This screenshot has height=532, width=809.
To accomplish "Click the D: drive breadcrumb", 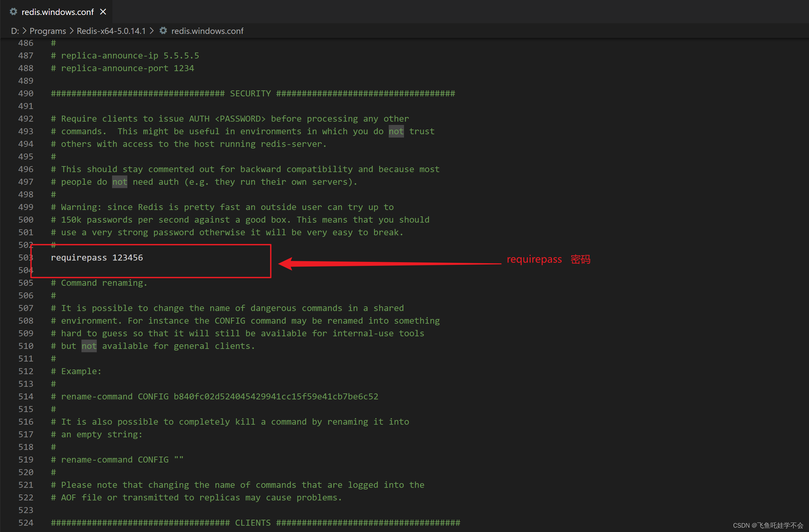I will tap(15, 31).
